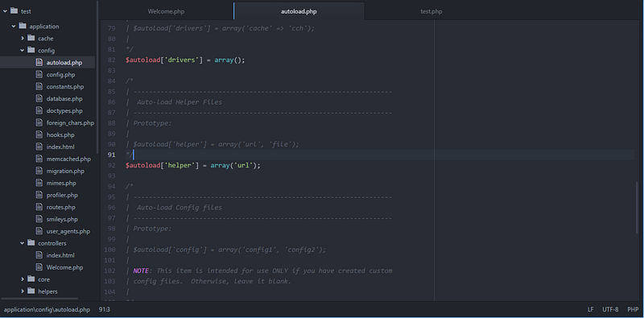Viewport: 644px width, 318px height.
Task: Click the file icon beside config.php
Action: (x=39, y=74)
